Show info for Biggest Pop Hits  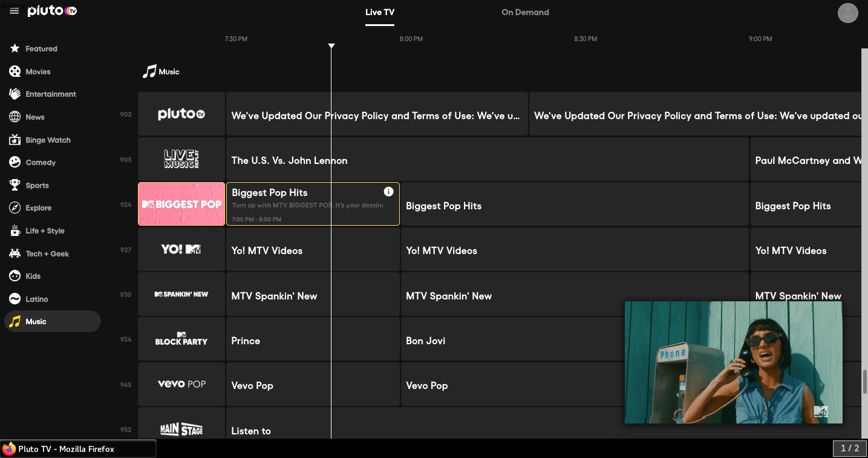click(x=388, y=192)
